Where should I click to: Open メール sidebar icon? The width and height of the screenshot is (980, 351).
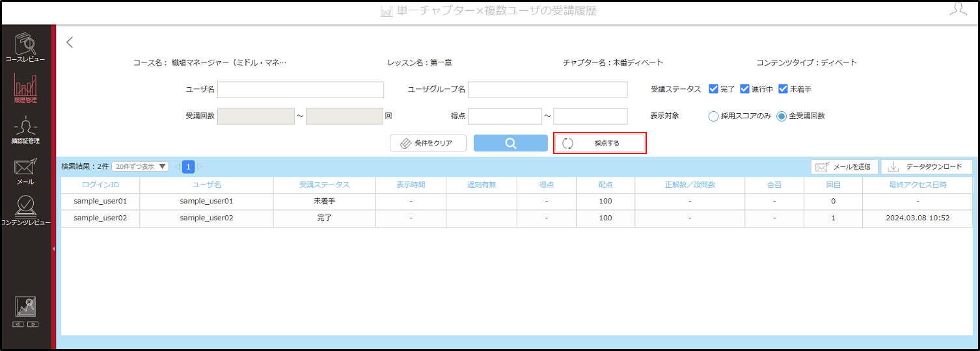pyautogui.click(x=25, y=171)
